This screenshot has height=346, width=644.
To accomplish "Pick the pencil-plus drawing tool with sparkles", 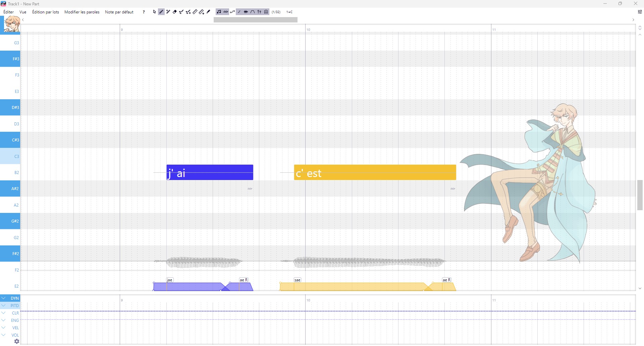I will 168,12.
